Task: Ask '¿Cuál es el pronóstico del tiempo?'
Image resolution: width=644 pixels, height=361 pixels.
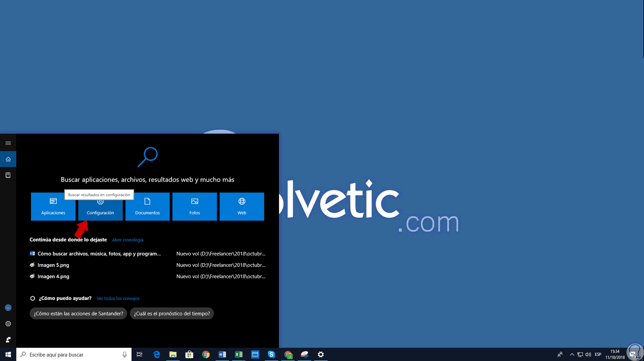Action: coord(172,314)
